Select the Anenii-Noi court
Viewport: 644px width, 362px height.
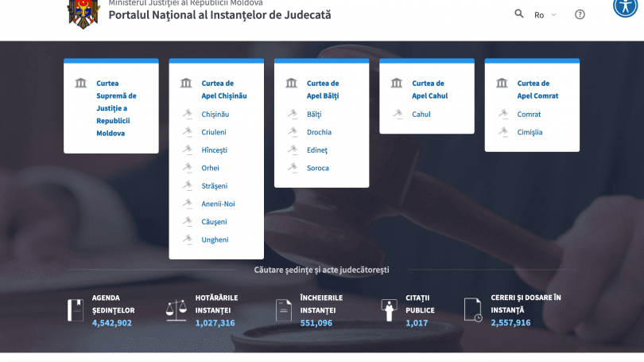218,204
